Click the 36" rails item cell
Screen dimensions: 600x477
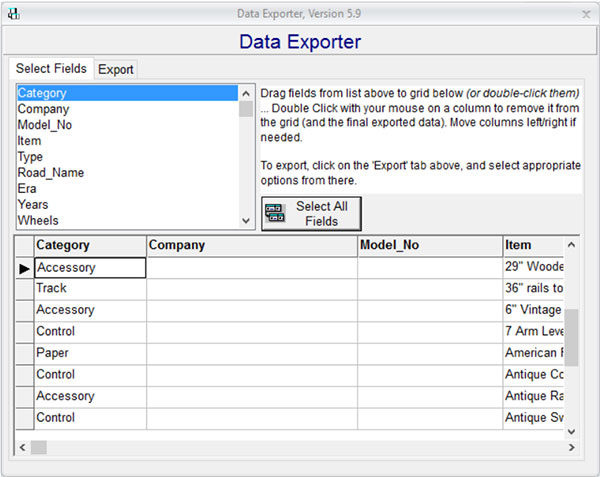(533, 288)
